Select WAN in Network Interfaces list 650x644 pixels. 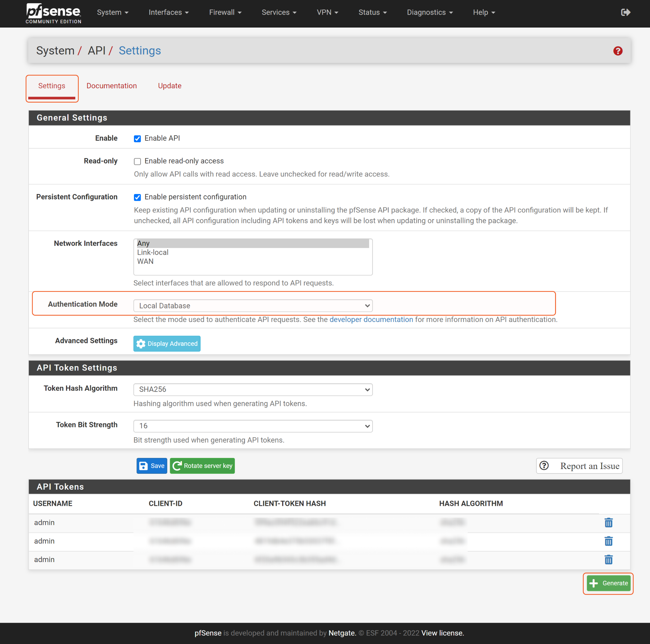pos(145,262)
